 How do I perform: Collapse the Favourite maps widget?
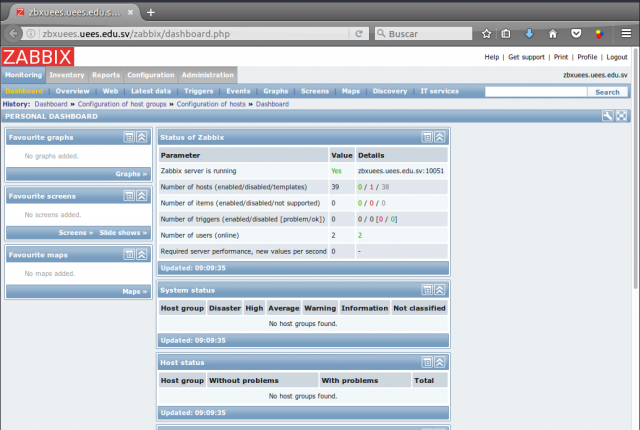pos(142,255)
